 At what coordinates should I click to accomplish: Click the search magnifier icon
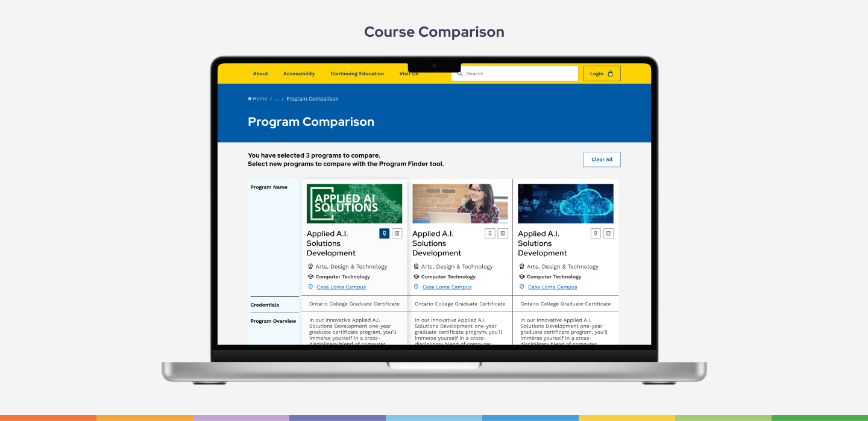point(460,73)
